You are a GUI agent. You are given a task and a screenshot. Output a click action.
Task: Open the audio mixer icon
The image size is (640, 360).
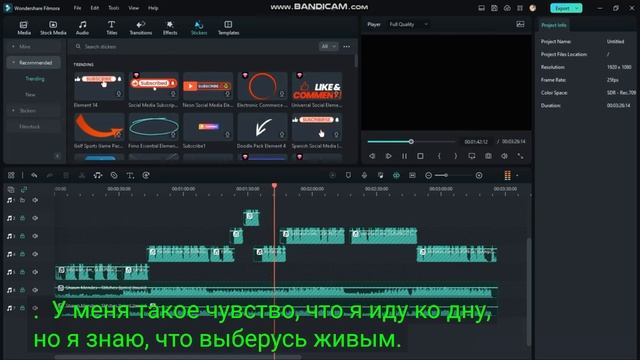click(380, 175)
